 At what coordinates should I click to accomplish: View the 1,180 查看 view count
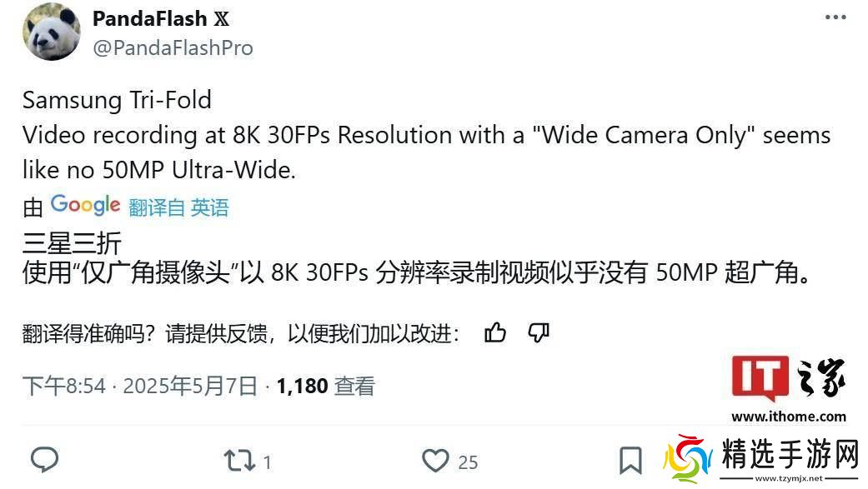coord(325,386)
